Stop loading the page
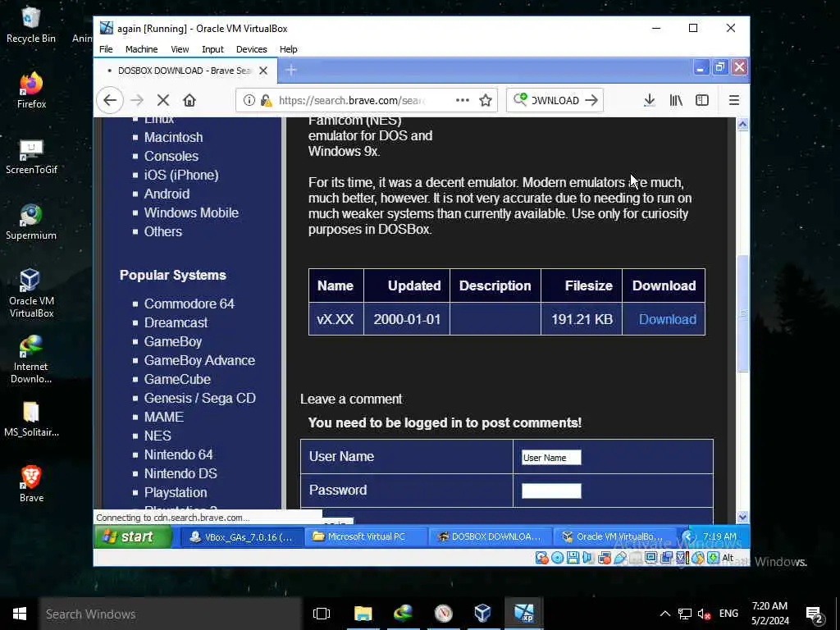 click(163, 100)
